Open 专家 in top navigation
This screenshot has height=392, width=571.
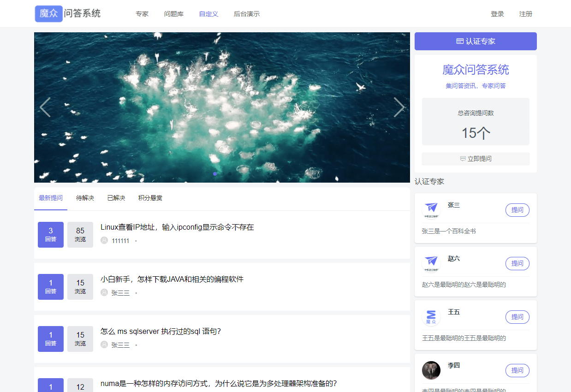pos(142,14)
